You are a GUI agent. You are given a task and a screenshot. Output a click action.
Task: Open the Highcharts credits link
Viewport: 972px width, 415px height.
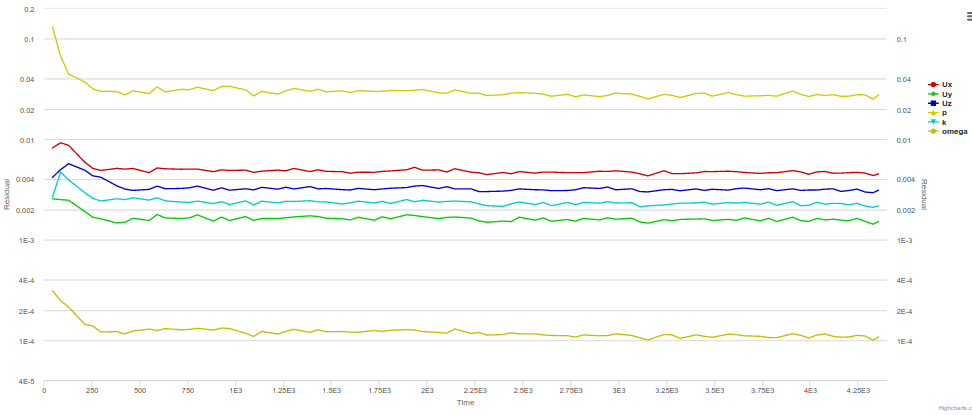coord(954,409)
